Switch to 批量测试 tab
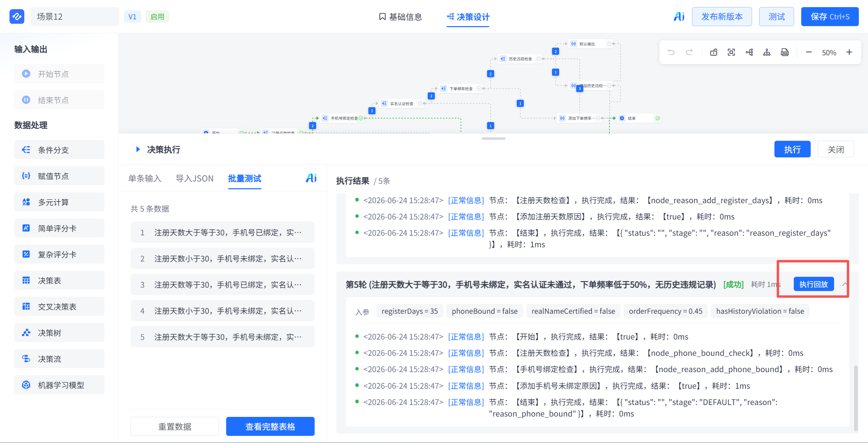 (244, 178)
